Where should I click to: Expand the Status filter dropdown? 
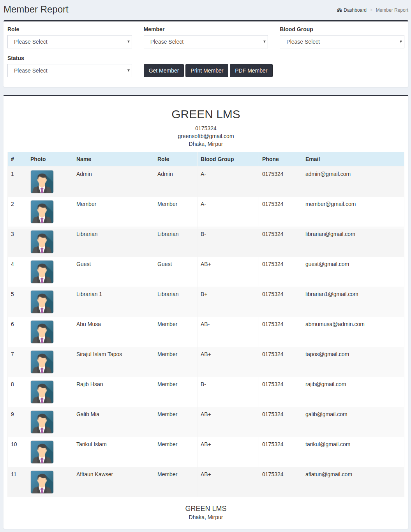pos(69,71)
